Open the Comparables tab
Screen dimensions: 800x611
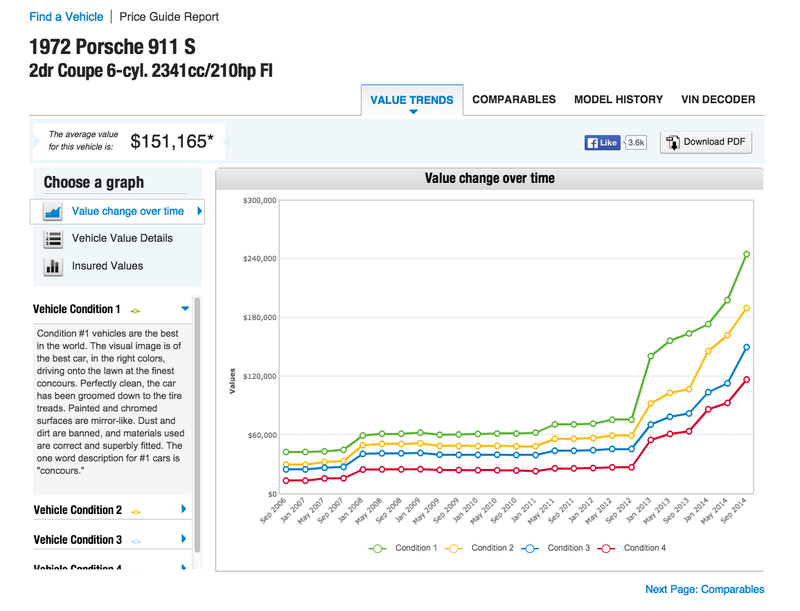(514, 99)
